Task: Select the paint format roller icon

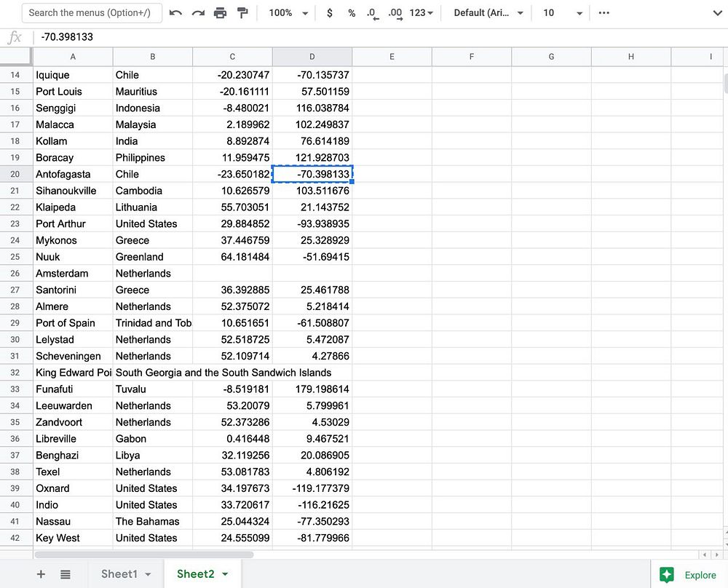Action: 242,13
